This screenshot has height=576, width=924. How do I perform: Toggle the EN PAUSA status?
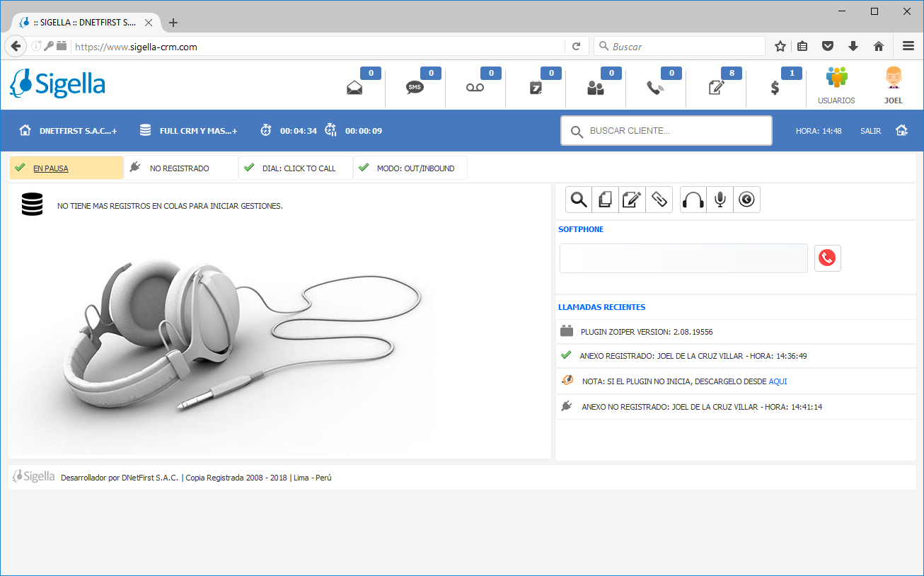point(67,168)
